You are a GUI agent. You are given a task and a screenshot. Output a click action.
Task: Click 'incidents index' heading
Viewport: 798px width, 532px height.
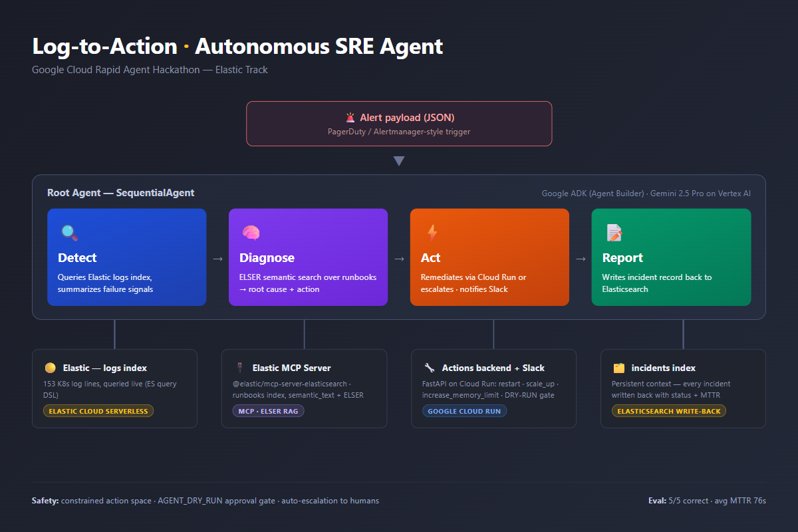(664, 368)
